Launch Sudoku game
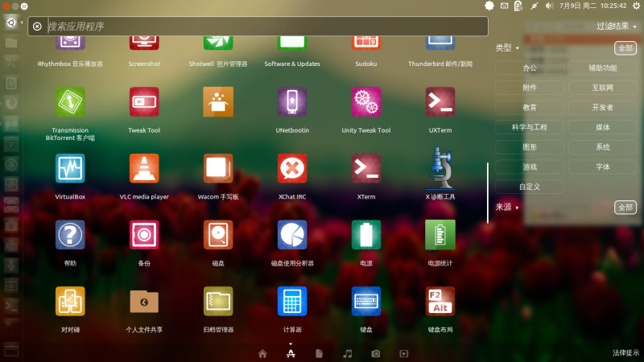This screenshot has width=644, height=362. (366, 43)
